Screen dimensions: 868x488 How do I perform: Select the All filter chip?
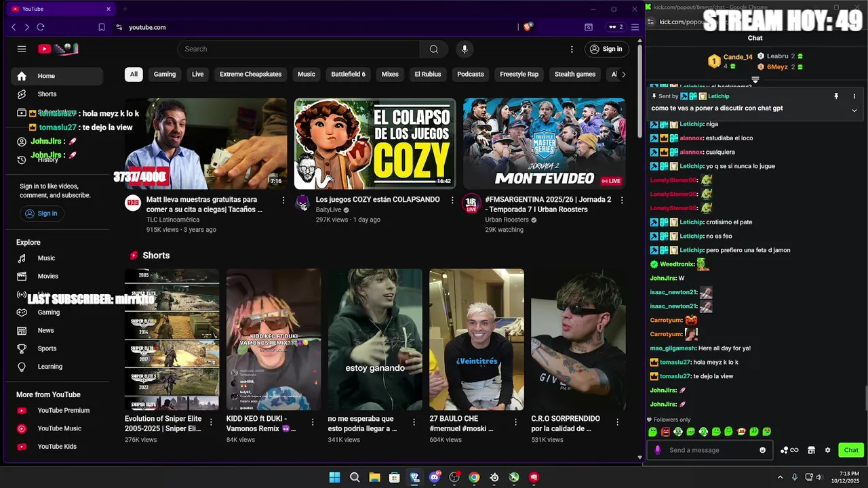pyautogui.click(x=134, y=75)
